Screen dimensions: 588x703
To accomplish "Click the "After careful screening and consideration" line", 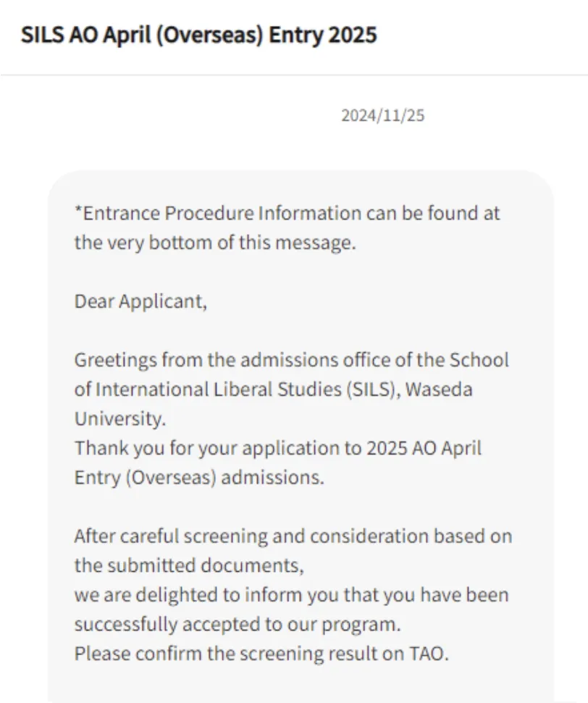I will point(293,536).
